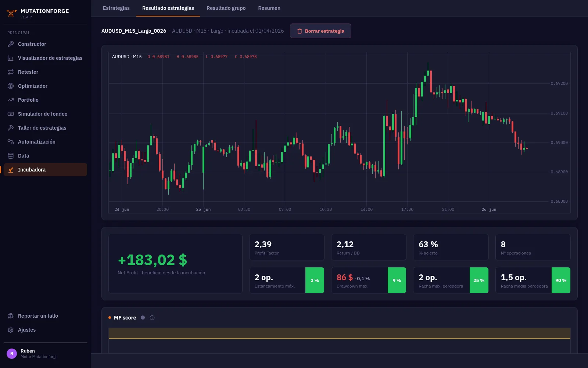Click the 25 jun date label on the time axis
588x368 pixels.
click(203, 209)
